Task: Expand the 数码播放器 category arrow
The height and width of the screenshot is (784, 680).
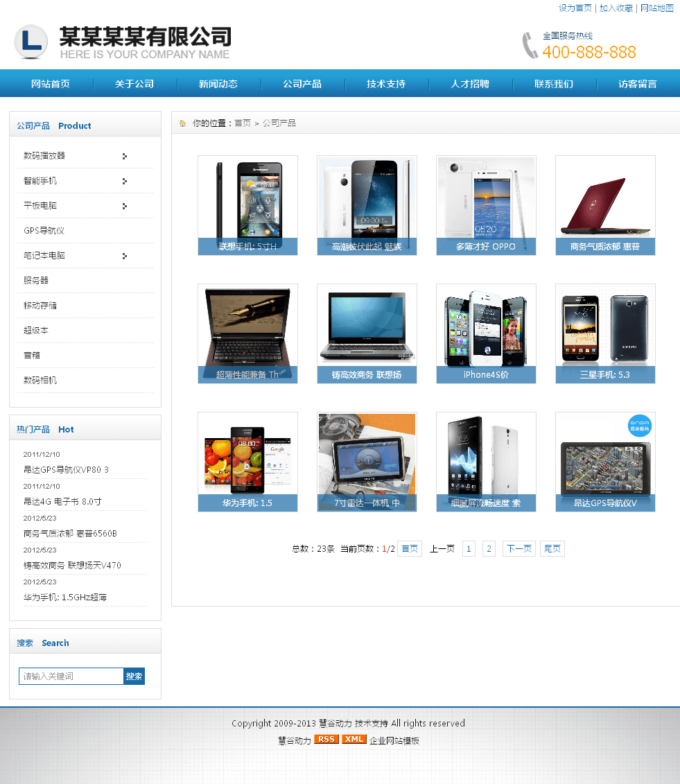Action: point(125,156)
